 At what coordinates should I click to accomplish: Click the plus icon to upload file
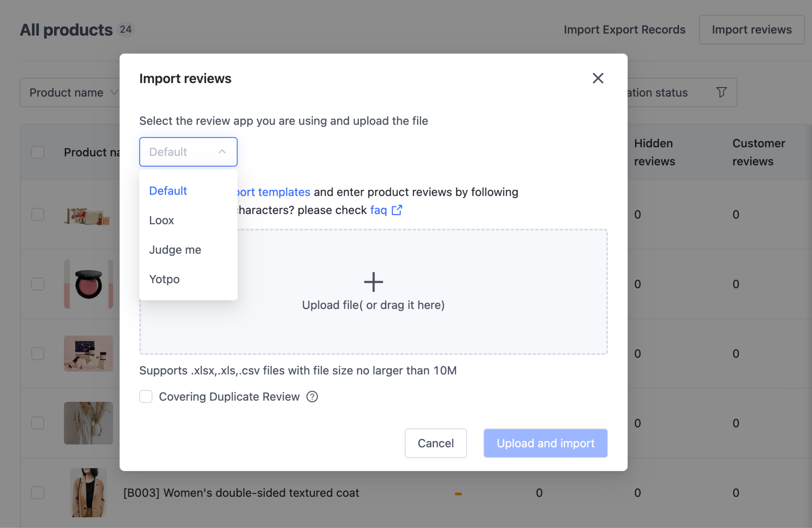coord(373,282)
